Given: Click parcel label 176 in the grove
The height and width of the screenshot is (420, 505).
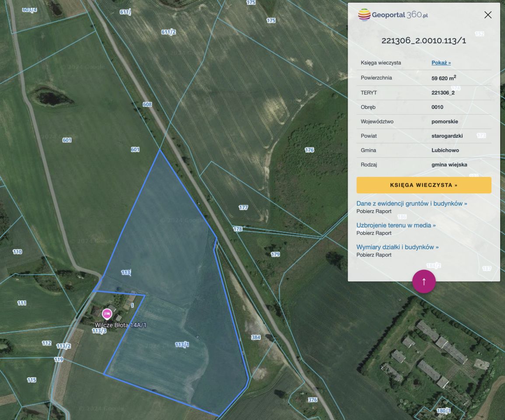Looking at the screenshot, I should pos(309,150).
